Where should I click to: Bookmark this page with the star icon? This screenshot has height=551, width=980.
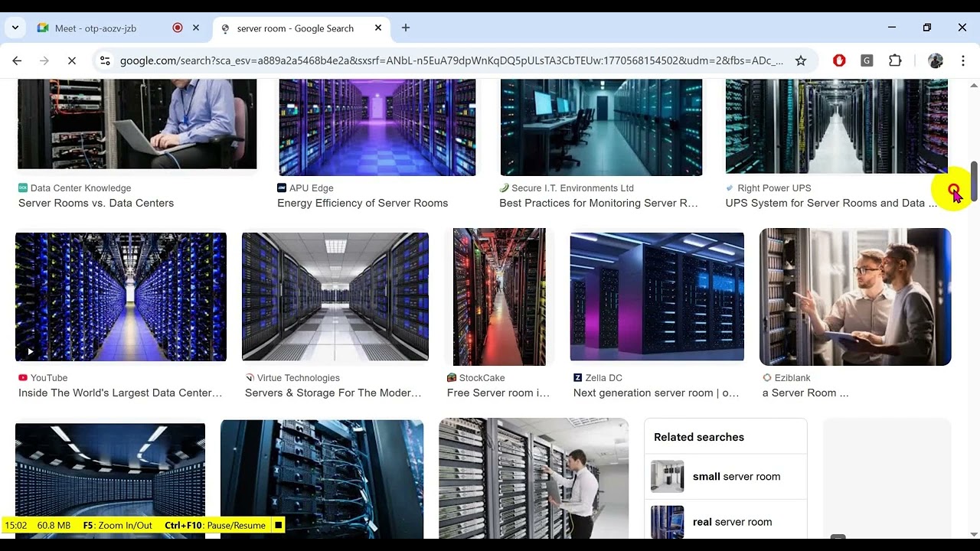click(801, 60)
